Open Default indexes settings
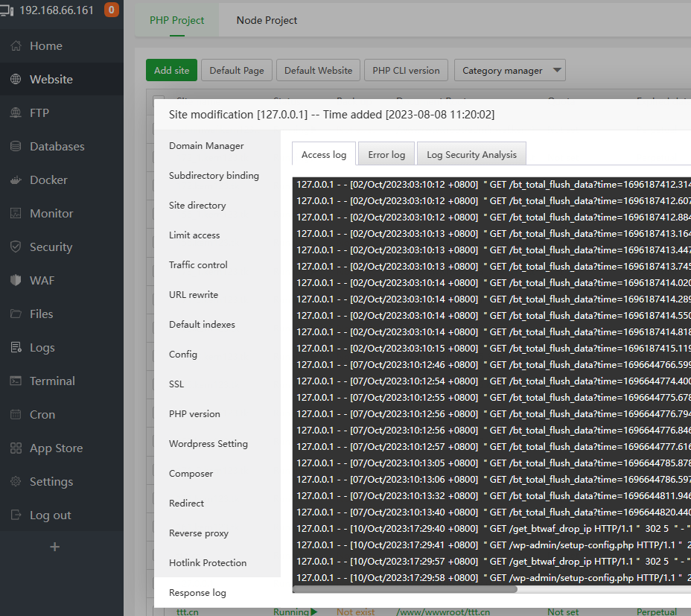 click(x=202, y=324)
